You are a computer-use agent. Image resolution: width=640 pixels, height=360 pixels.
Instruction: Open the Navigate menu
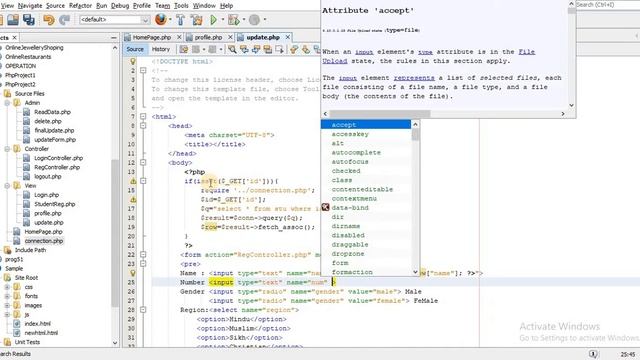tap(30, 6)
